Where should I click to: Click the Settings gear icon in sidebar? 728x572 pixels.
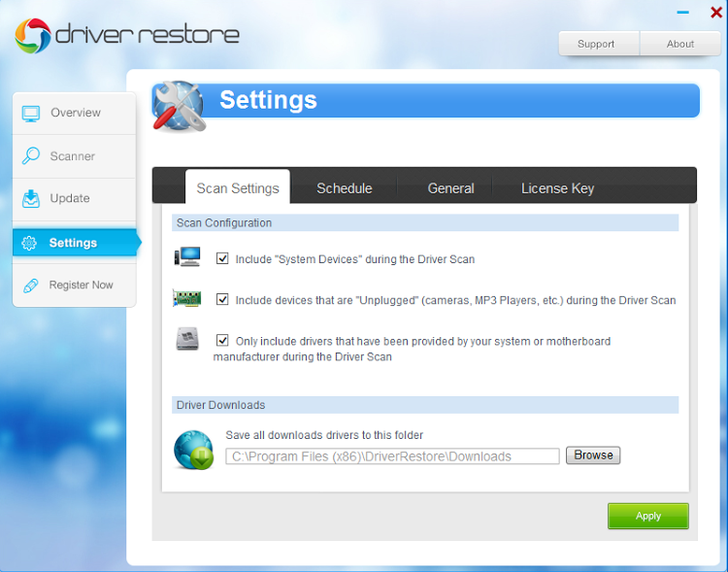[29, 243]
